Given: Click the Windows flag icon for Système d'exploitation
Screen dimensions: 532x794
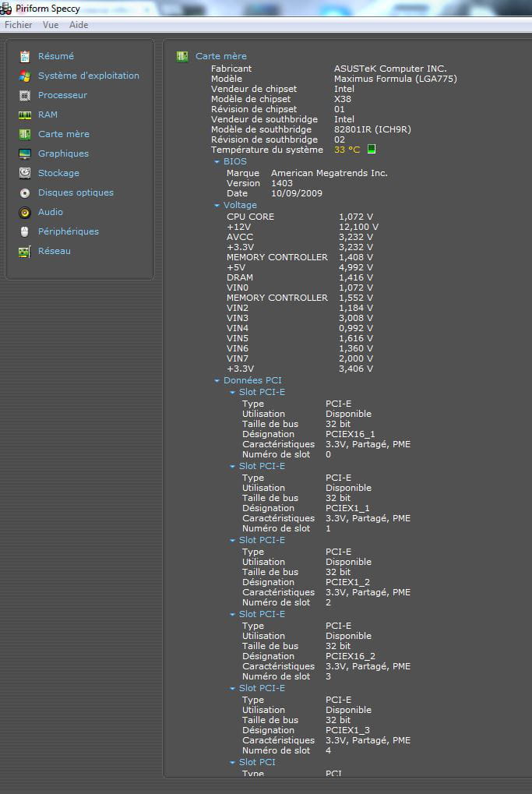Looking at the screenshot, I should click(25, 76).
